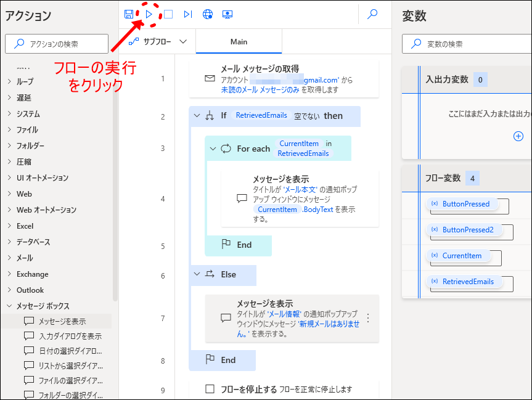The height and width of the screenshot is (400, 532).
Task: Expand the ファイル action group
Action: 9,129
